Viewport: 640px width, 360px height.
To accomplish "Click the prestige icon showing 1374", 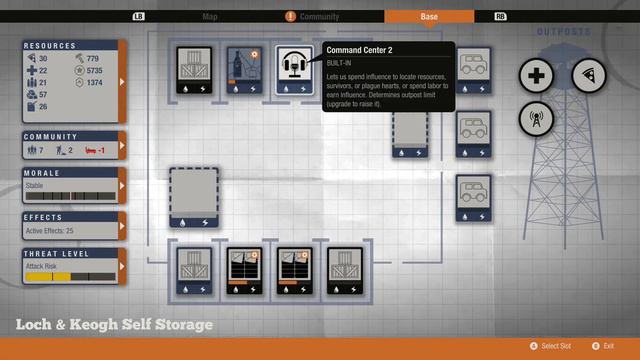I will pyautogui.click(x=79, y=82).
